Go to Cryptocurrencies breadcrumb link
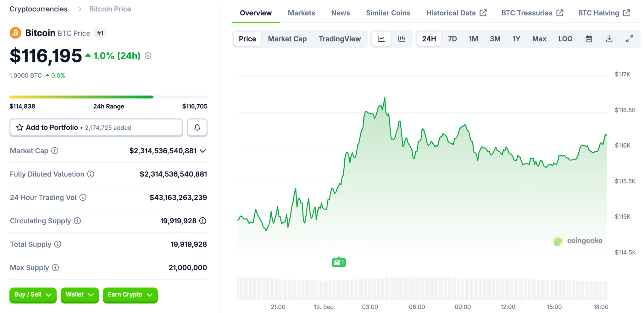The image size is (644, 313). coord(38,9)
